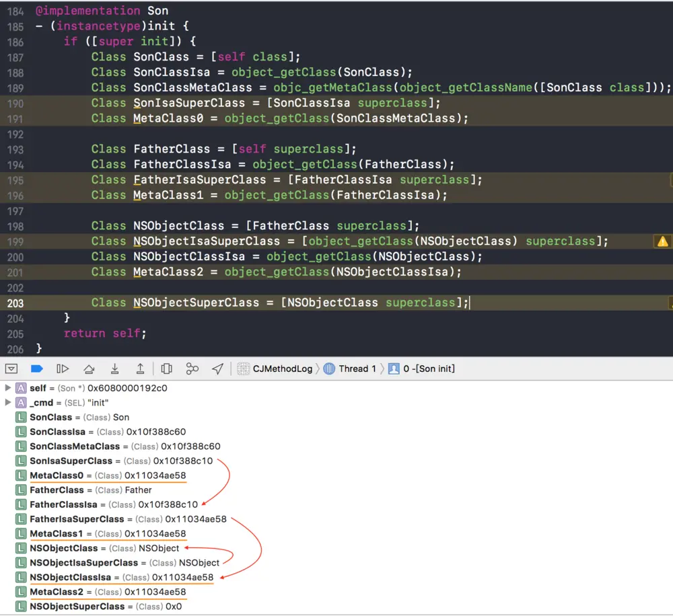
Task: Click FatherClass name on line 193
Action: [172, 149]
